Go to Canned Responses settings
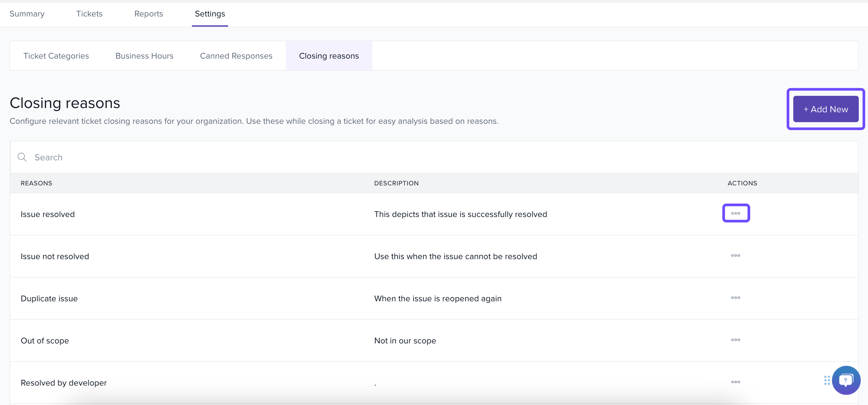 pyautogui.click(x=236, y=56)
